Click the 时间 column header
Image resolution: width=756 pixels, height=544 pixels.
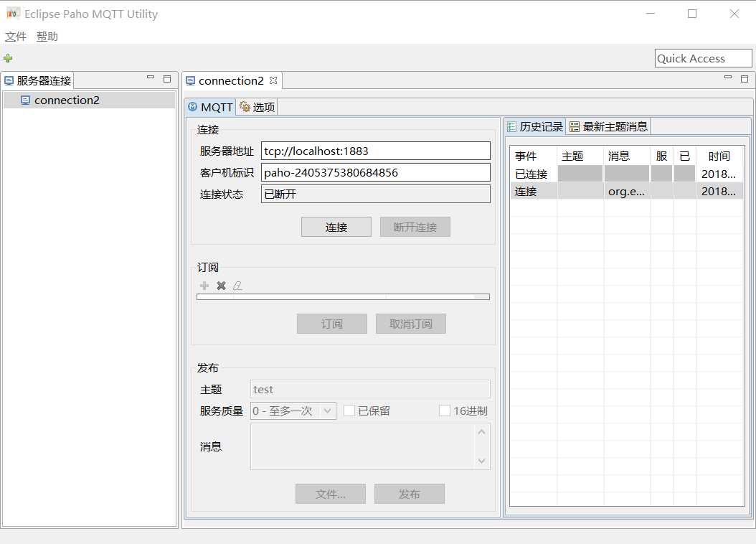[x=720, y=156]
